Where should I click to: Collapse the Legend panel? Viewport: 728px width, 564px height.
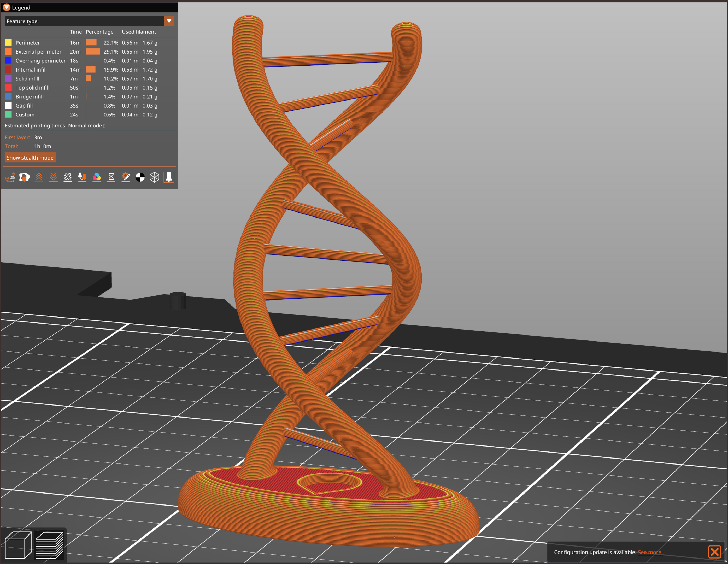(7, 7)
